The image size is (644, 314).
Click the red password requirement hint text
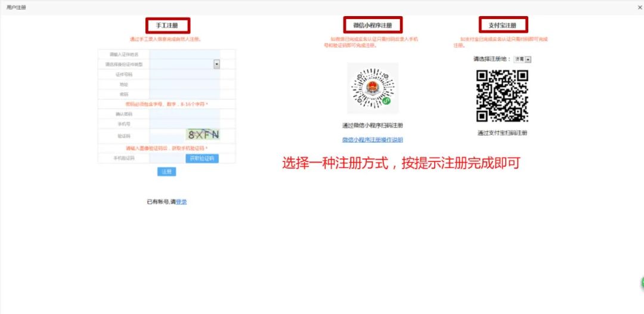click(167, 104)
